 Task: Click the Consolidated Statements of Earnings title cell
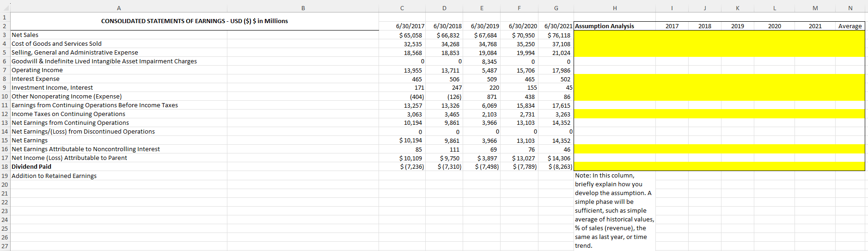coord(195,21)
